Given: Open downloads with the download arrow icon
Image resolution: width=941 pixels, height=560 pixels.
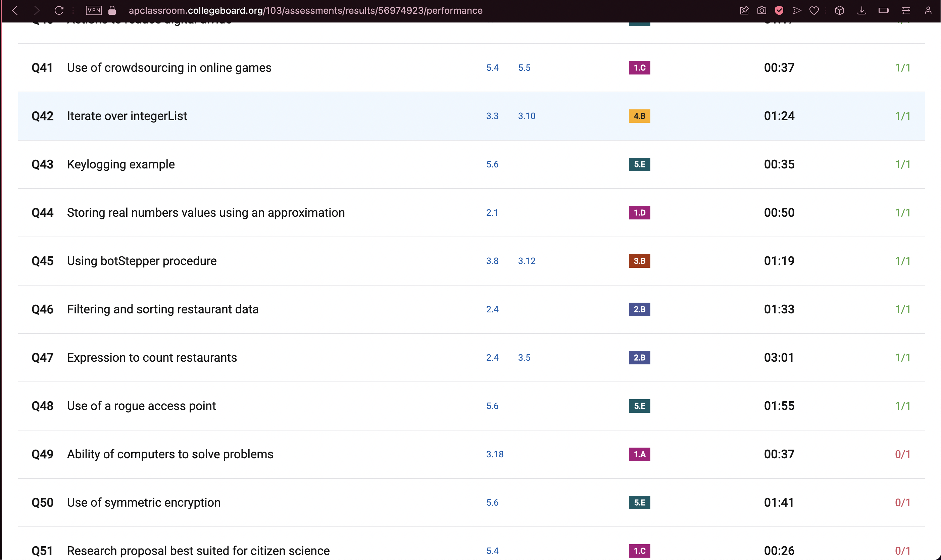Looking at the screenshot, I should coord(862,10).
